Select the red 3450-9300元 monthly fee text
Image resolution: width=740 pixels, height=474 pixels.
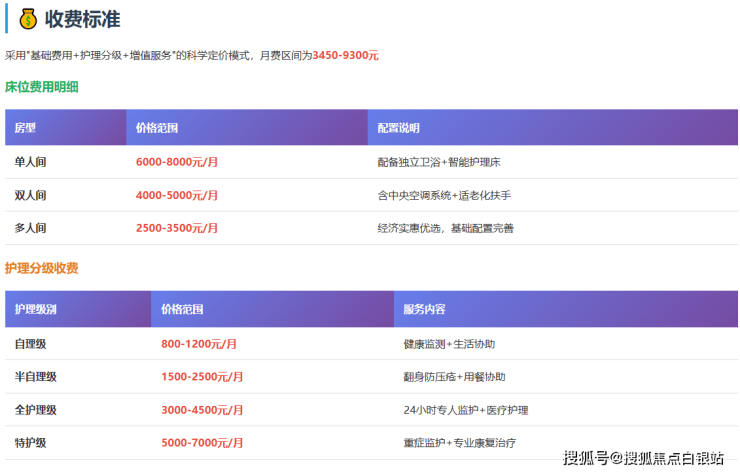pos(345,56)
